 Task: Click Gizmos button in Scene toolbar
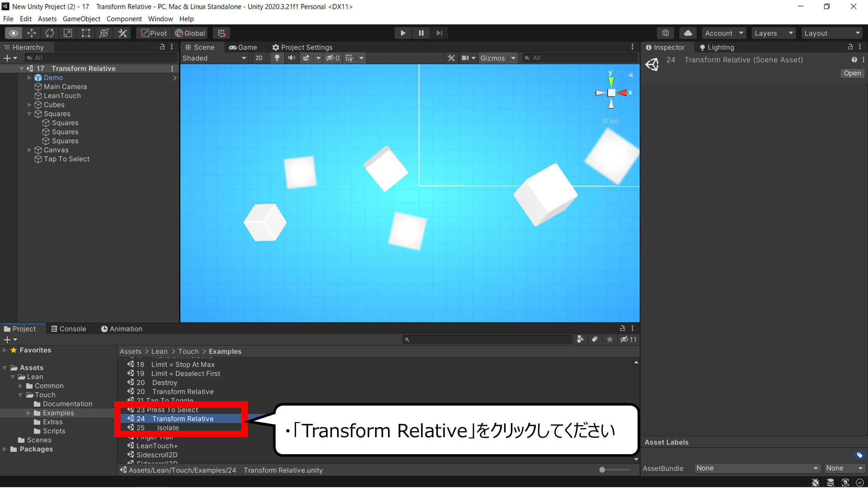493,58
